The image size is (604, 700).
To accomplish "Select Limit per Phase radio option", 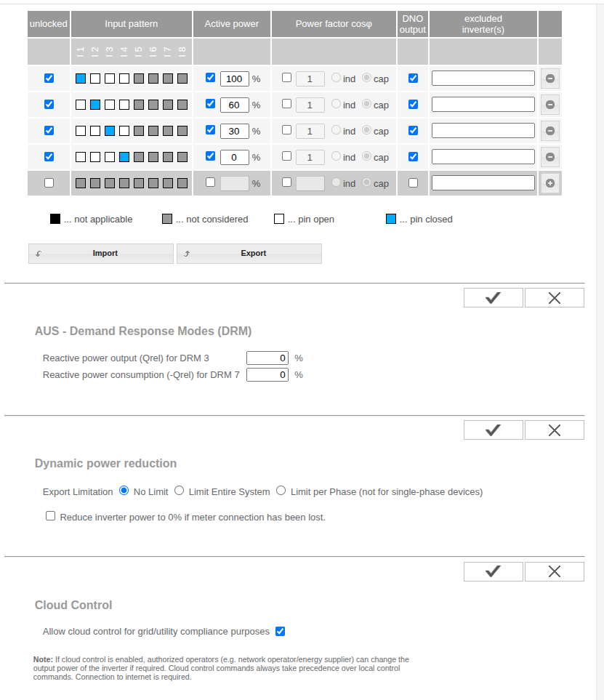I will click(x=281, y=491).
